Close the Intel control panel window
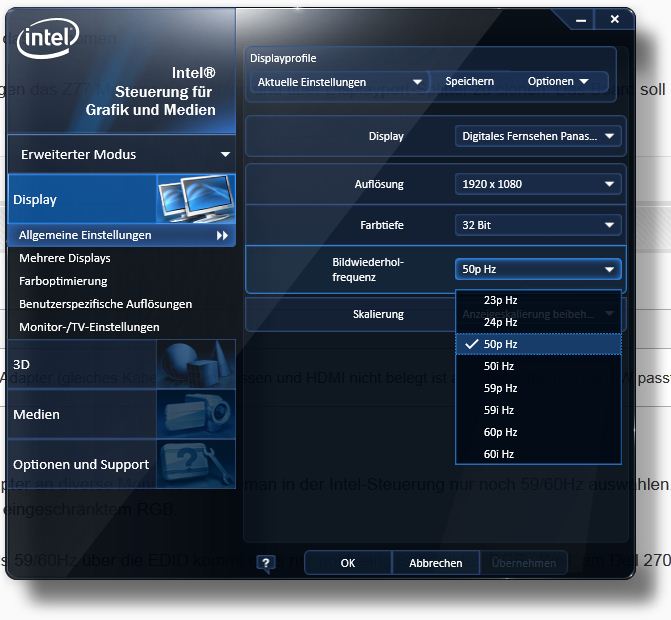This screenshot has width=671, height=620. [615, 19]
